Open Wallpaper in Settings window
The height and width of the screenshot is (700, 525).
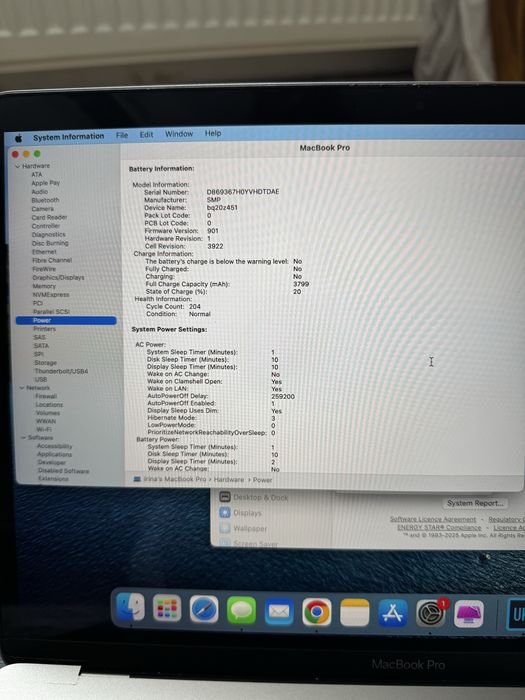click(x=243, y=528)
